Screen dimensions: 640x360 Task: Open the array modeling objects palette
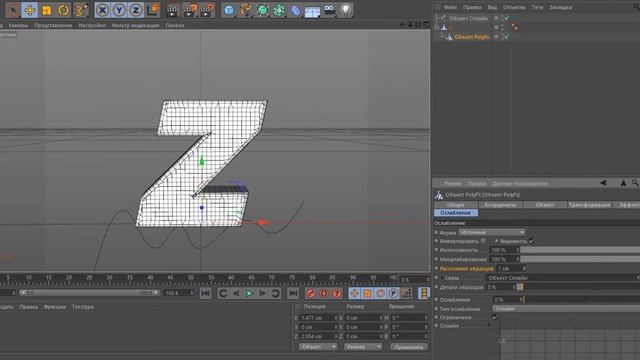click(x=279, y=10)
